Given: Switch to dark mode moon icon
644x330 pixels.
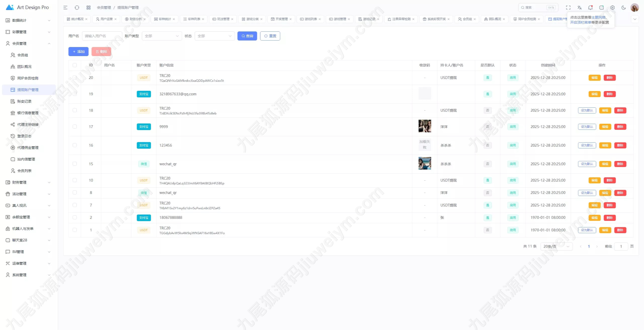Looking at the screenshot, I should (624, 8).
